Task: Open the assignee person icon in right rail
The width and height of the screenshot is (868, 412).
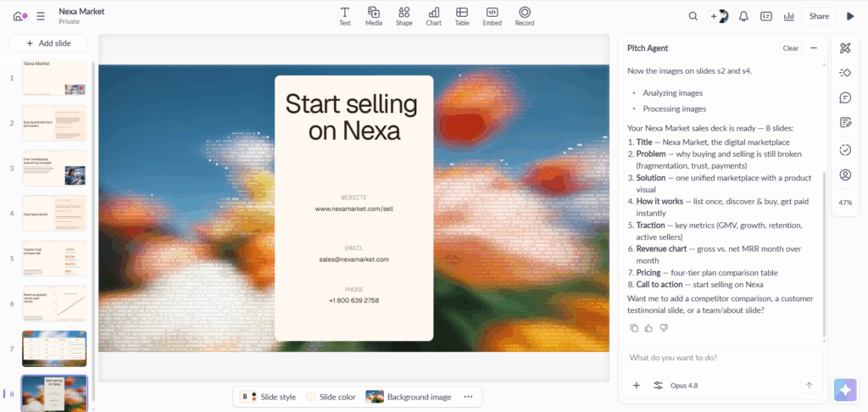Action: coord(845,175)
